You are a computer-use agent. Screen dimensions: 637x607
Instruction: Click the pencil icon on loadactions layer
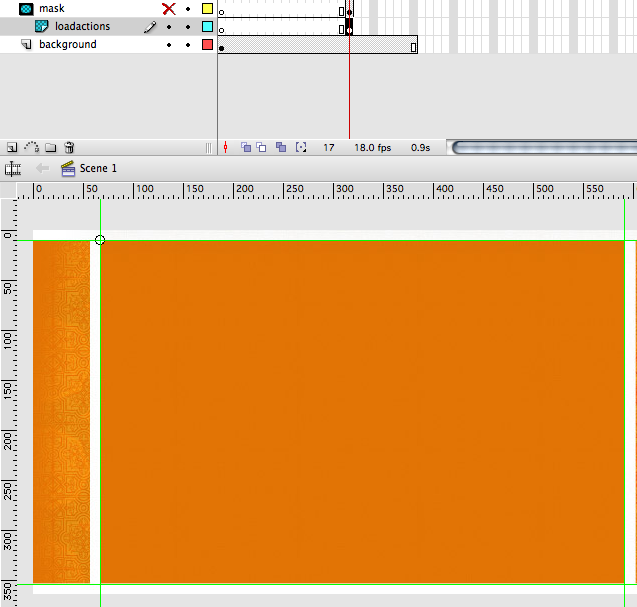click(150, 27)
